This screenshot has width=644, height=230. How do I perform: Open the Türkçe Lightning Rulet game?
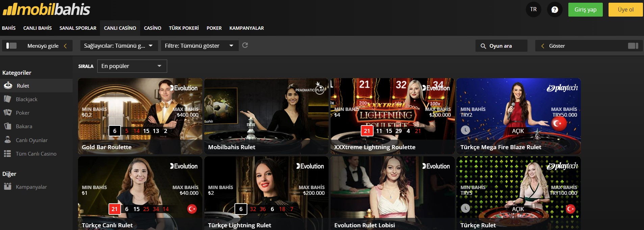click(266, 193)
